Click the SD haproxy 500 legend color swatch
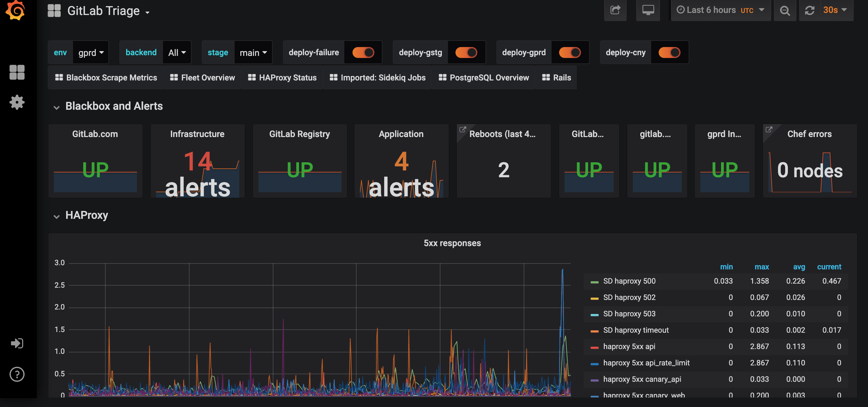The width and height of the screenshot is (868, 407). point(595,282)
